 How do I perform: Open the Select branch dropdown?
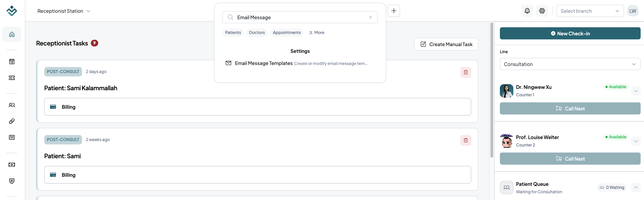(x=590, y=11)
